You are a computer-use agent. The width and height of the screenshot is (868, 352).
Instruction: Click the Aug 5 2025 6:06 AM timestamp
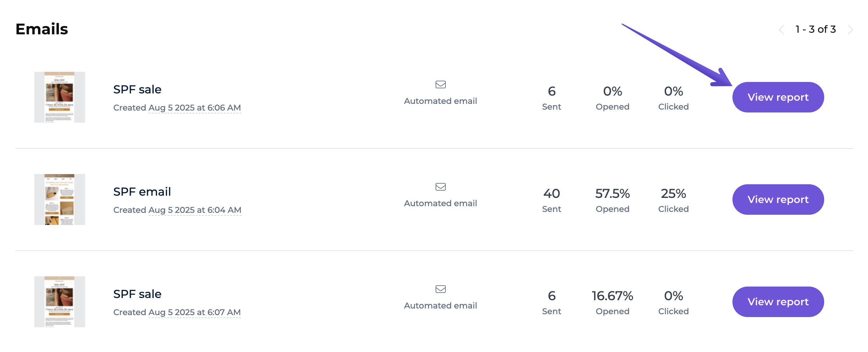click(194, 108)
